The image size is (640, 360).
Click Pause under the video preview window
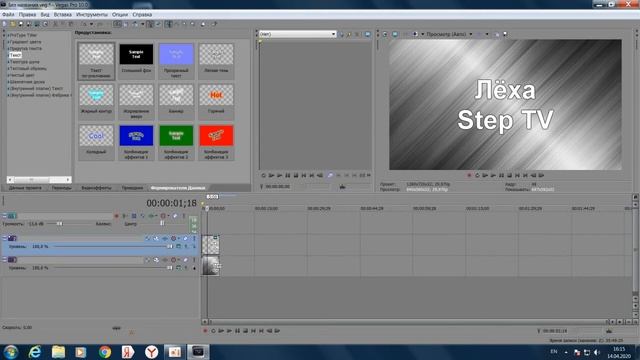pyautogui.click(x=501, y=176)
